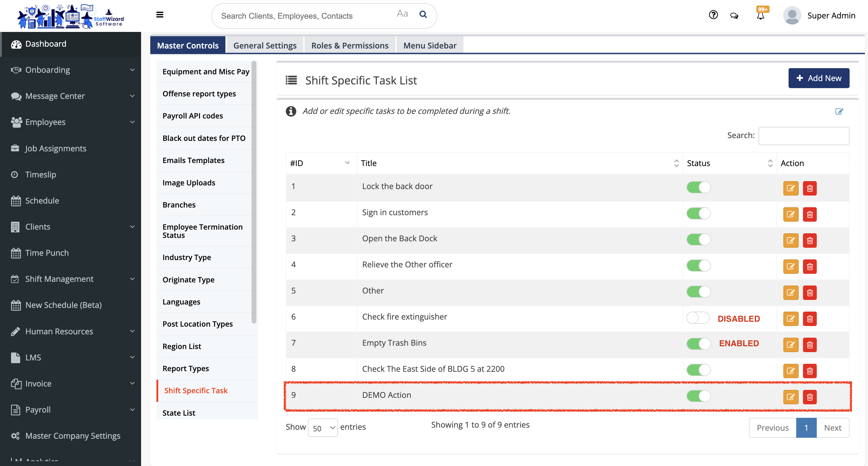This screenshot has height=466, width=868.
Task: Toggle status for Check The East Side
Action: pos(698,370)
